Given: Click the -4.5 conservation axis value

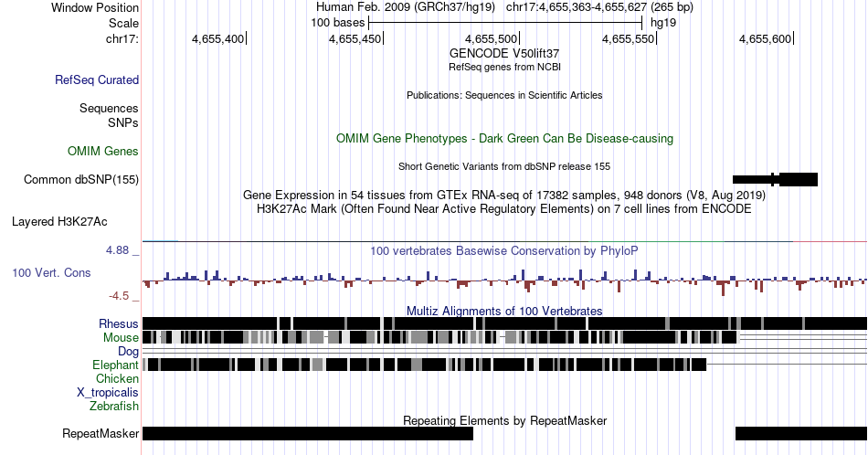Looking at the screenshot, I should 119,296.
